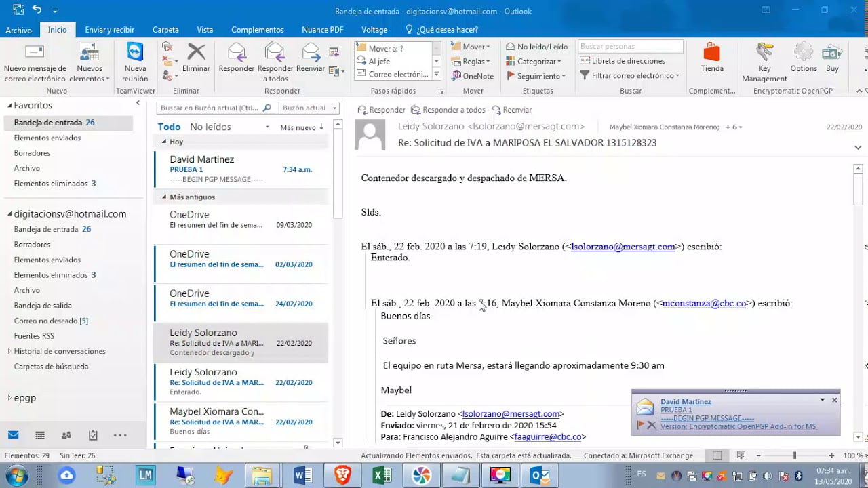Switch to the Calendar view icon
Screen dimensions: 868x488
[40, 435]
